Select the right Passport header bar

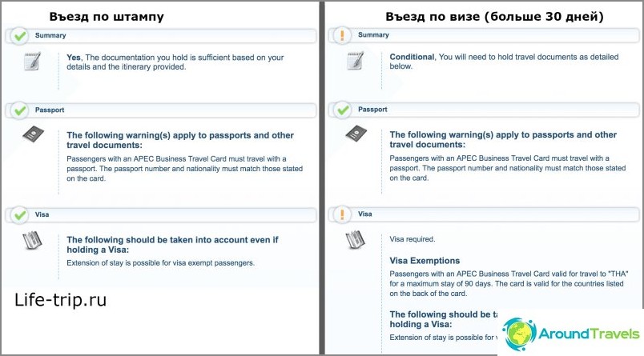click(484, 110)
